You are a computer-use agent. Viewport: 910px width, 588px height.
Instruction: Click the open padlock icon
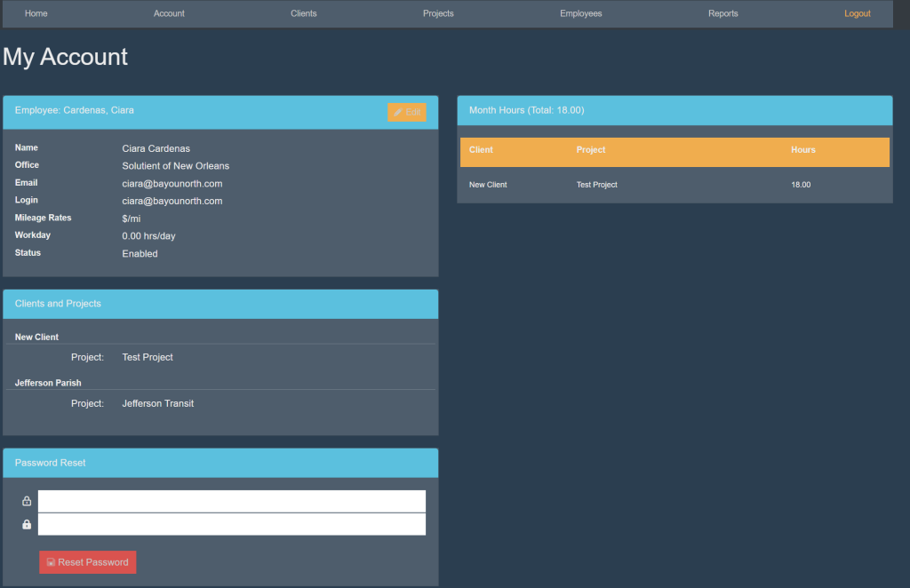[27, 502]
